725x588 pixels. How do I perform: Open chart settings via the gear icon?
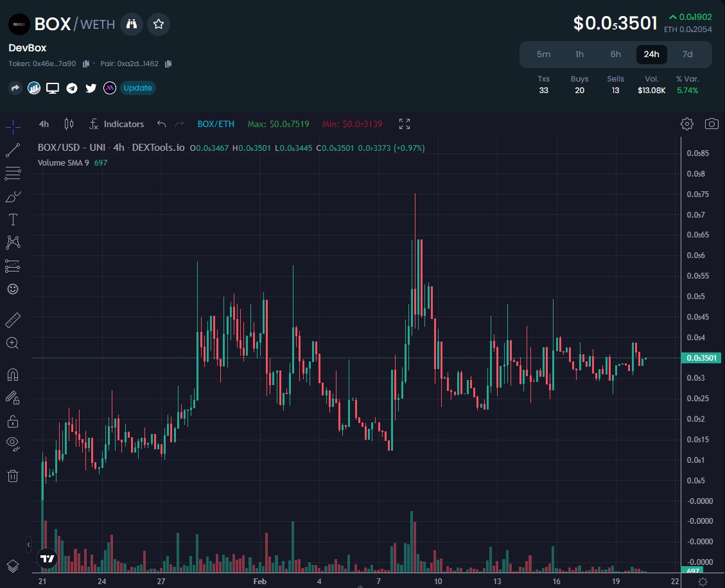point(686,124)
